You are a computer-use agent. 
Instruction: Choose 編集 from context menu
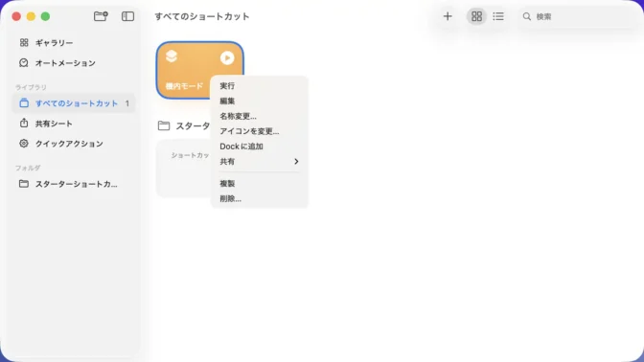click(x=259, y=101)
